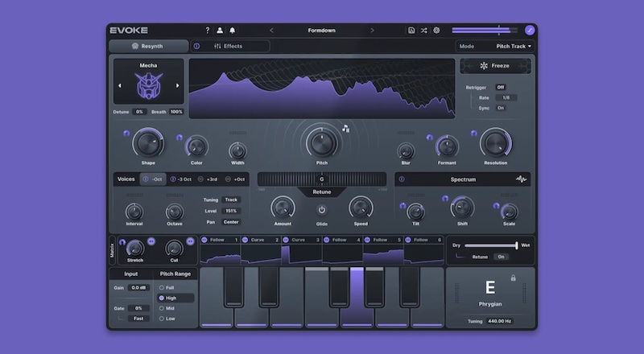
Task: Randomize preset with the shuffle icon
Action: (x=423, y=31)
